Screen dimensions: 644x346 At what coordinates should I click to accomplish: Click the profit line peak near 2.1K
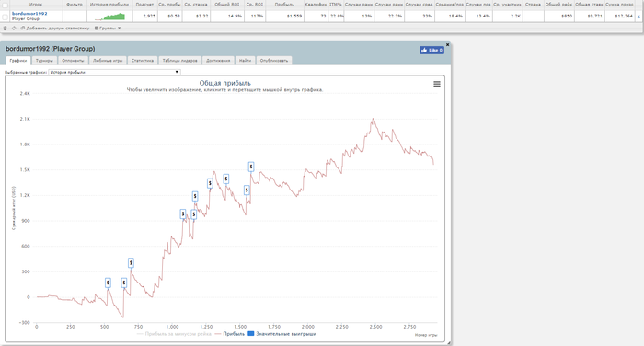click(373, 120)
